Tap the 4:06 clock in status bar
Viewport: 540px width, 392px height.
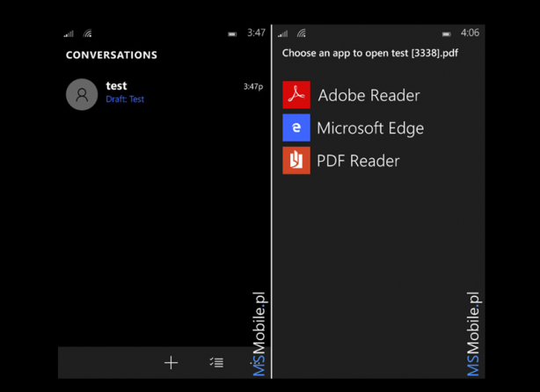[470, 33]
